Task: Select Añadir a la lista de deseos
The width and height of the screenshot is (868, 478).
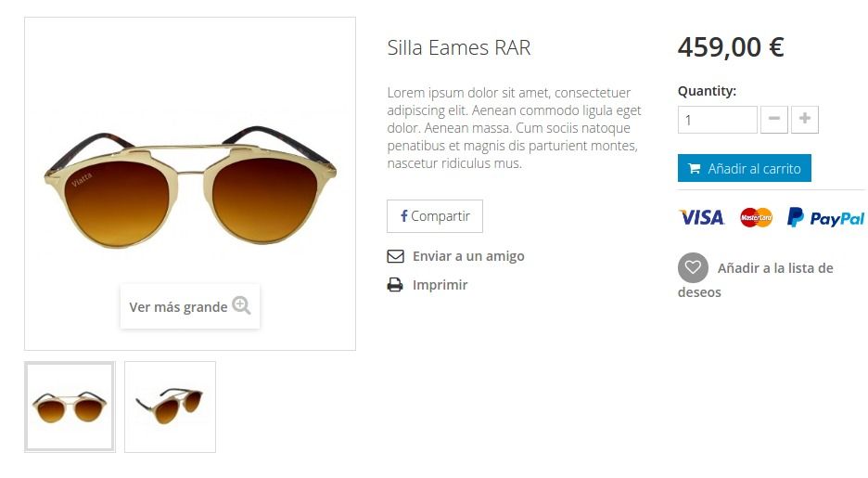Action: (x=756, y=279)
